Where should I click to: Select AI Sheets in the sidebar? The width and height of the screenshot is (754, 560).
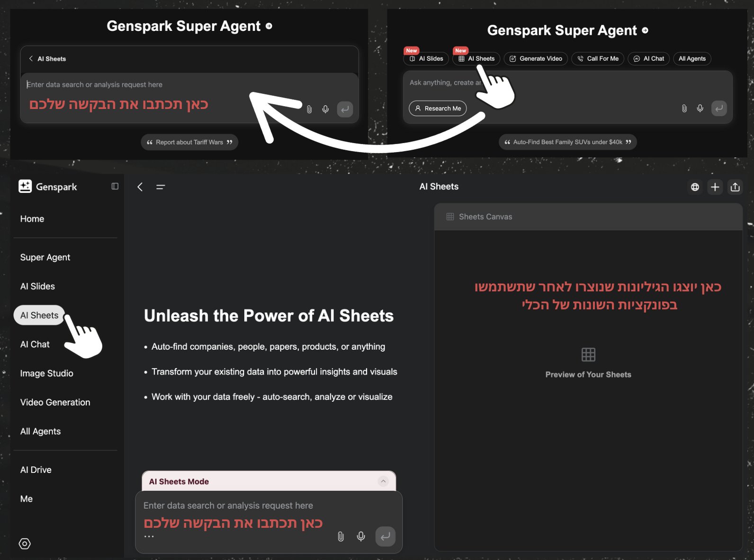click(39, 315)
